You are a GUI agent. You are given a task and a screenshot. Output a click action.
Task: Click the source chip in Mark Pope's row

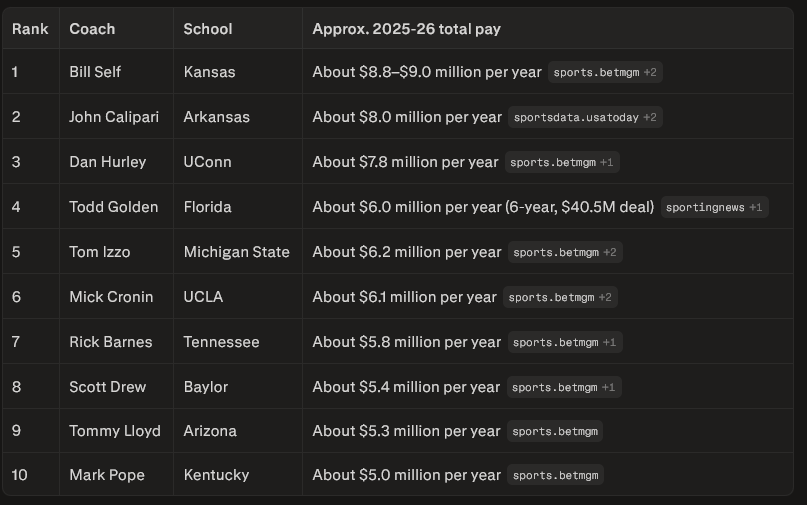tap(555, 475)
